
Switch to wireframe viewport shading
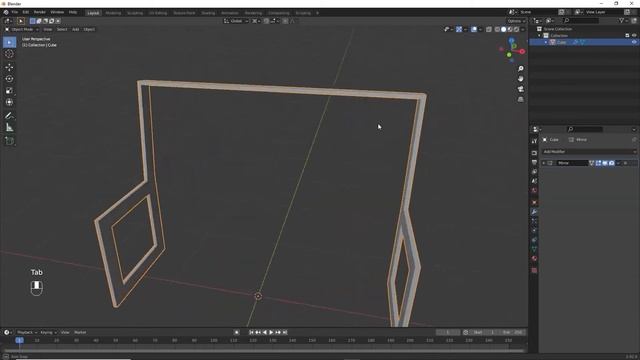coord(497,29)
